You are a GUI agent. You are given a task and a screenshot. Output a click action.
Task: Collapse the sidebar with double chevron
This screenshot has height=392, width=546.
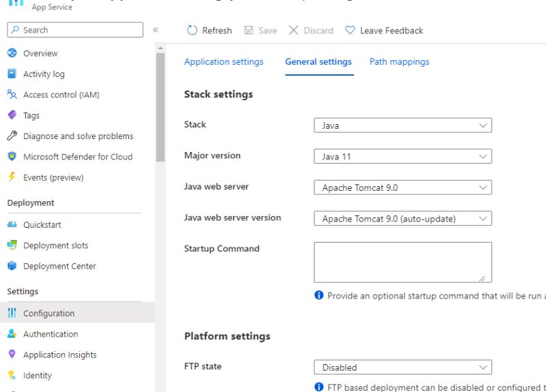(x=156, y=30)
